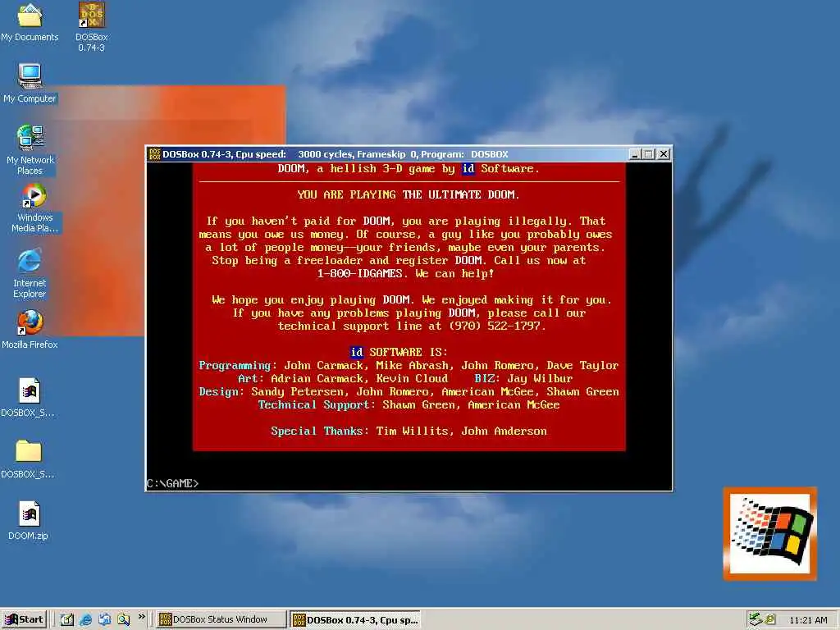This screenshot has width=840, height=630.
Task: Click the search icon in Quick Launch
Action: pyautogui.click(x=123, y=620)
